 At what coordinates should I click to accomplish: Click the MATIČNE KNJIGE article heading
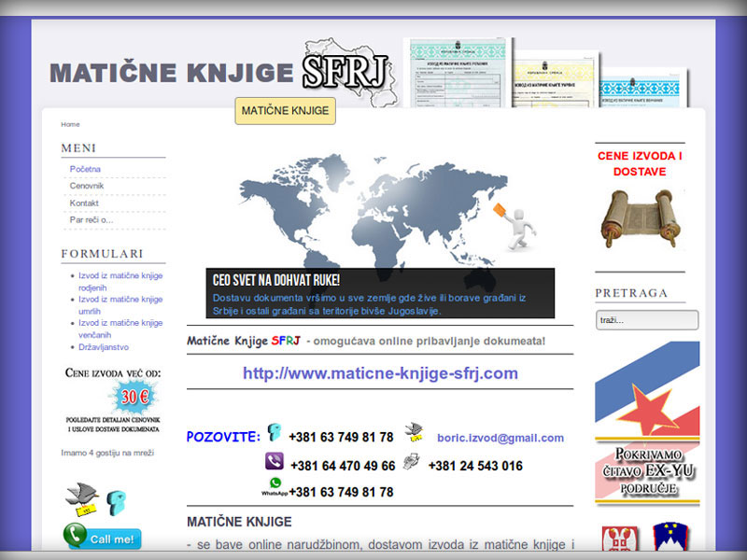coord(239,522)
